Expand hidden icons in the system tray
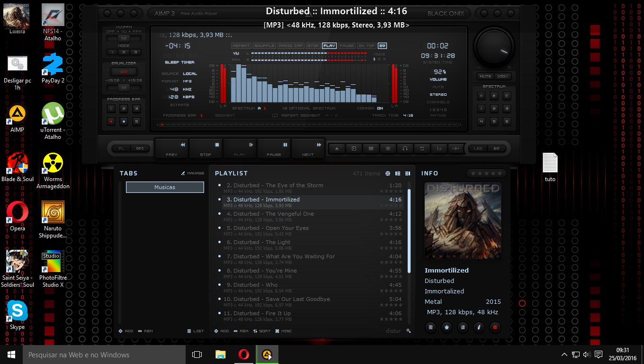Screen dimensions: 644x364 pos(564,354)
